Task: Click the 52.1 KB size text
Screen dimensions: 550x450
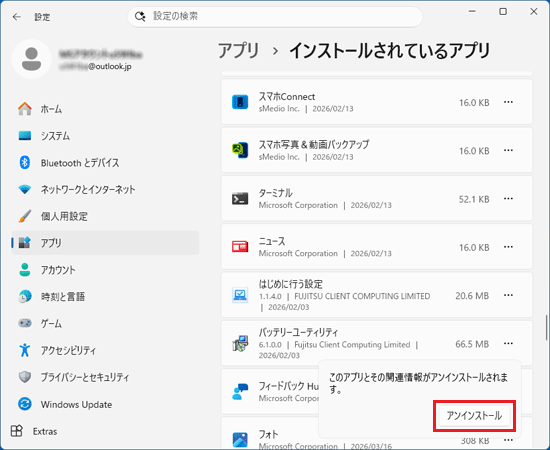Action: 474,199
